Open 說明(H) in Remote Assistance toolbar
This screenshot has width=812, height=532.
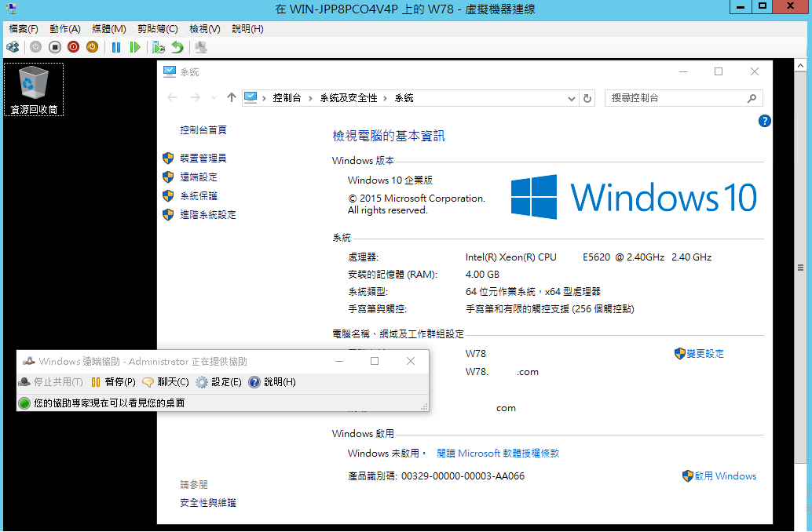point(272,382)
